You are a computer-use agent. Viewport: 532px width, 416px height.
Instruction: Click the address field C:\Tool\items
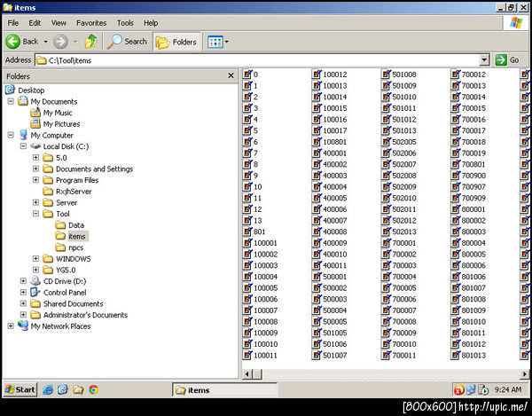(x=257, y=60)
